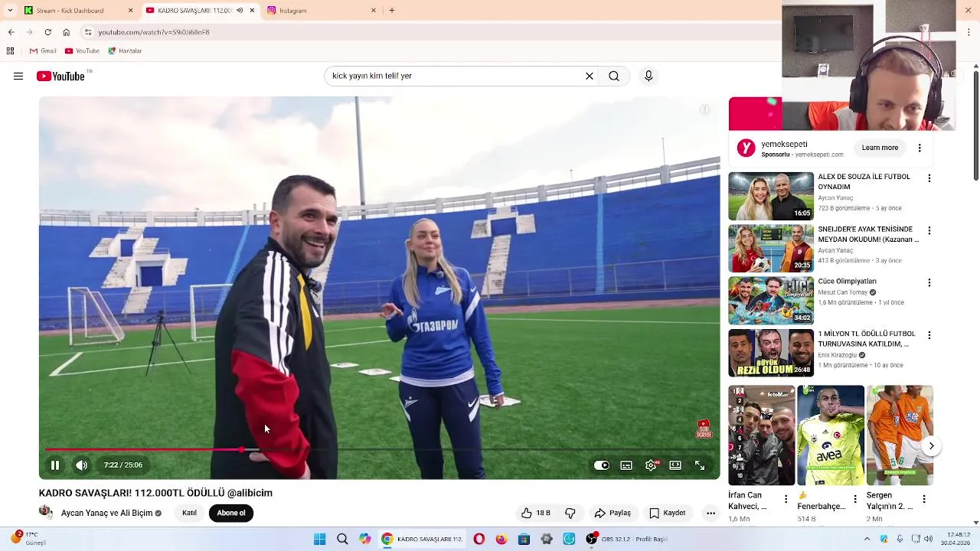Image resolution: width=980 pixels, height=551 pixels.
Task: Open the Haritalar bookmark
Action: point(124,51)
